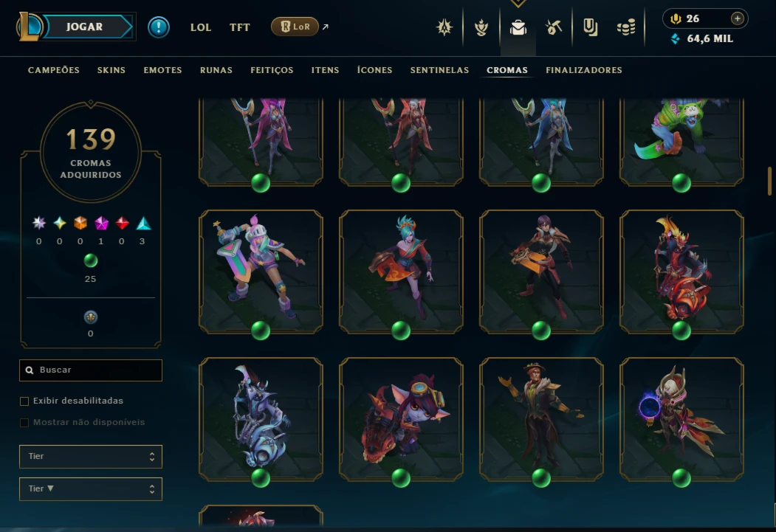Image resolution: width=776 pixels, height=532 pixels.
Task: Open the Tier ▼ sort dropdown
Action: 91,489
